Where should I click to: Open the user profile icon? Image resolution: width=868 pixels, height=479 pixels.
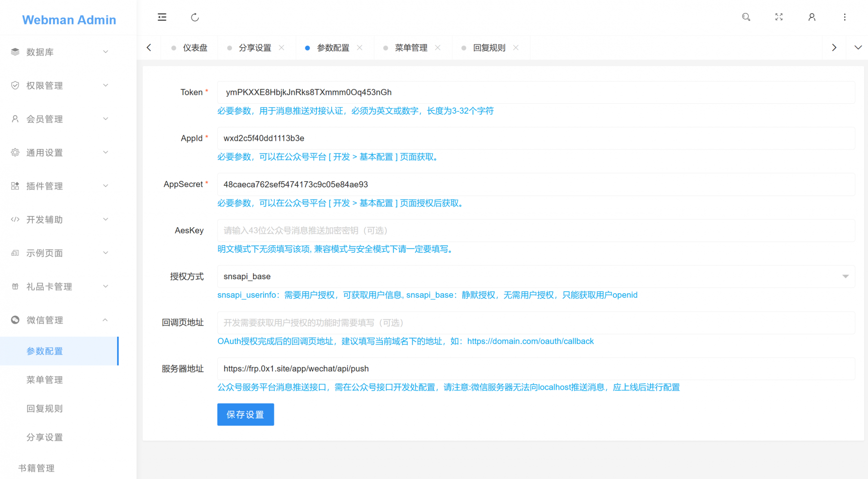(812, 17)
